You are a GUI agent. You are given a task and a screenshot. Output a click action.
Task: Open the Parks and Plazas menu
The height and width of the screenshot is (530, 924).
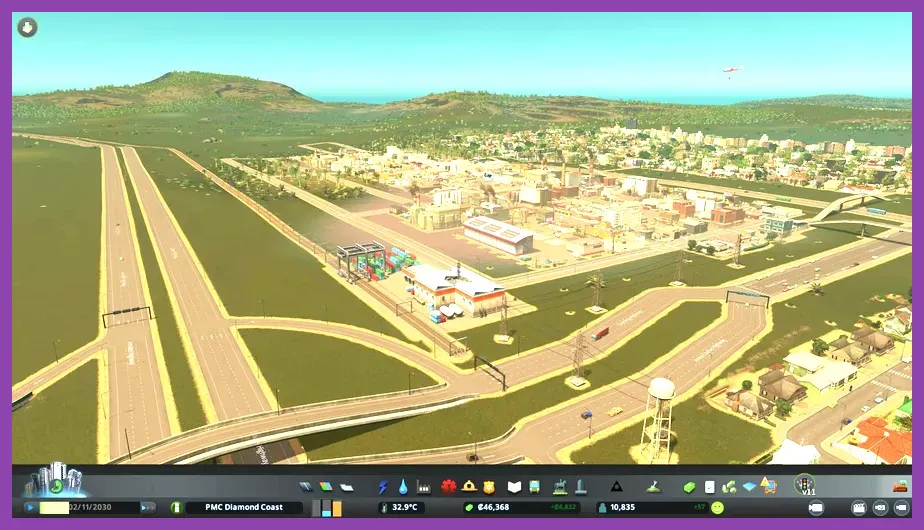tap(560, 486)
